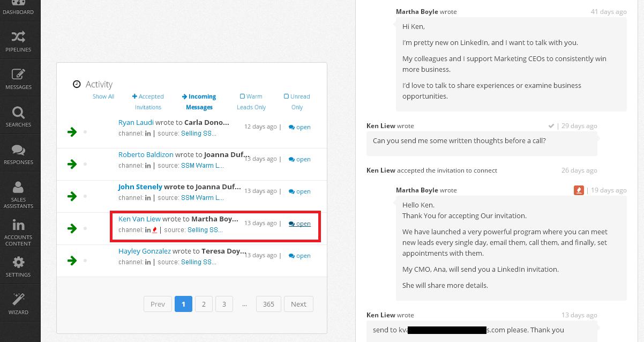Click red flame icon in Ken Van Liew row

pyautogui.click(x=155, y=230)
